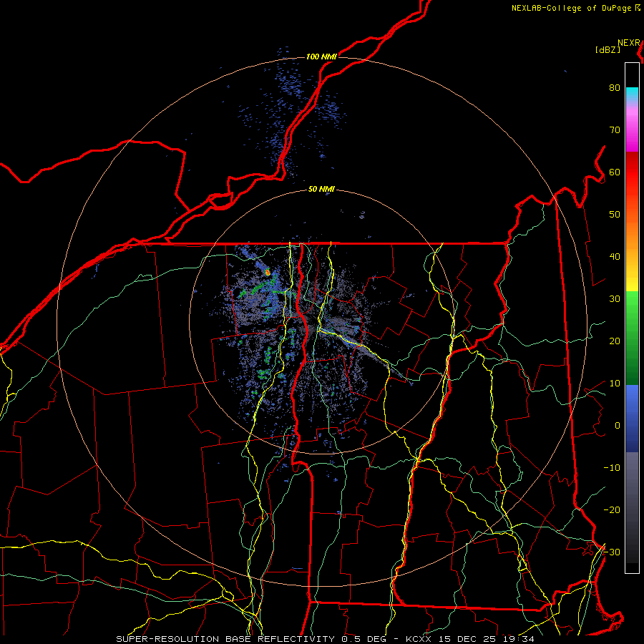
Task: Pick the red segment of the dBZ color bar
Action: 632,172
